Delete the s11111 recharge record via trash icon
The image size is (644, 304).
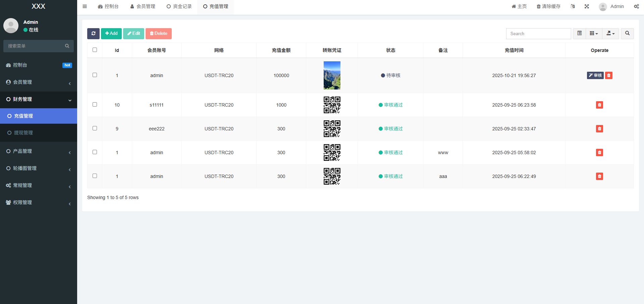tap(599, 105)
